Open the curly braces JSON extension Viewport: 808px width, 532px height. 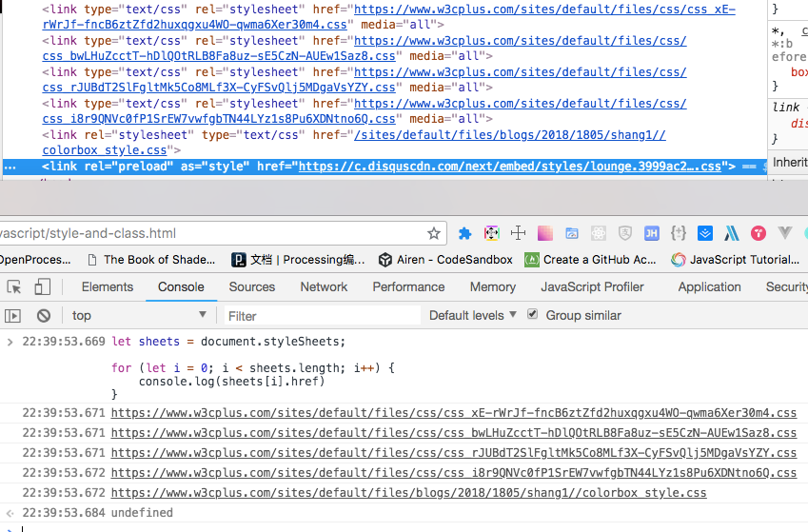(x=679, y=233)
